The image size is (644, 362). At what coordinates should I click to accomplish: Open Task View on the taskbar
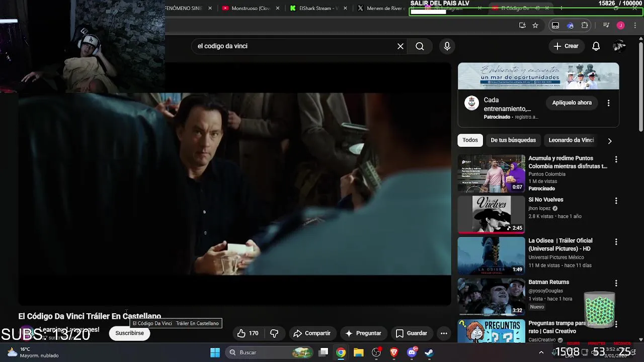(x=324, y=352)
